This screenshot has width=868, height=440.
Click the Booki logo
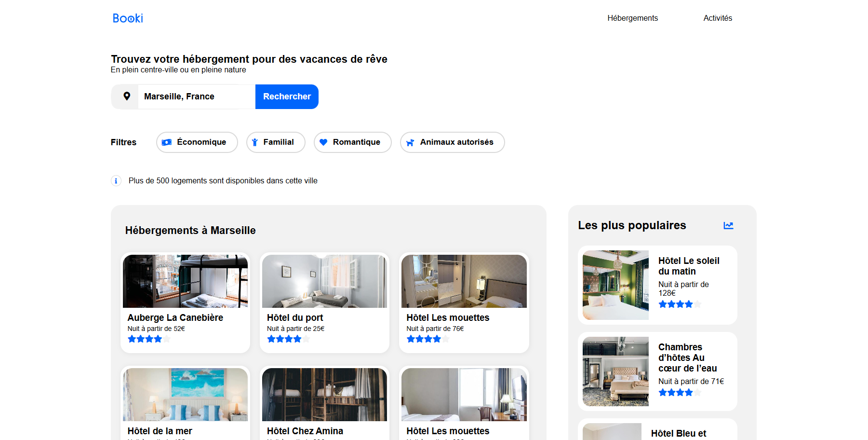point(127,18)
